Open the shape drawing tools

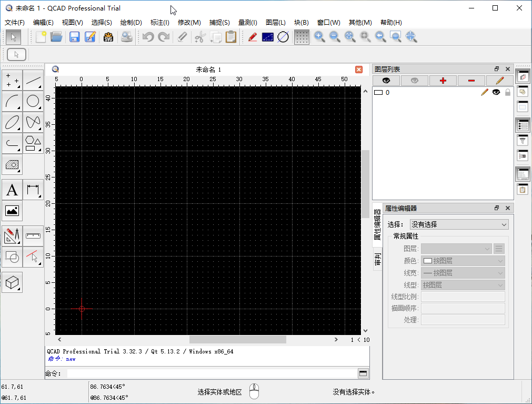pos(33,143)
